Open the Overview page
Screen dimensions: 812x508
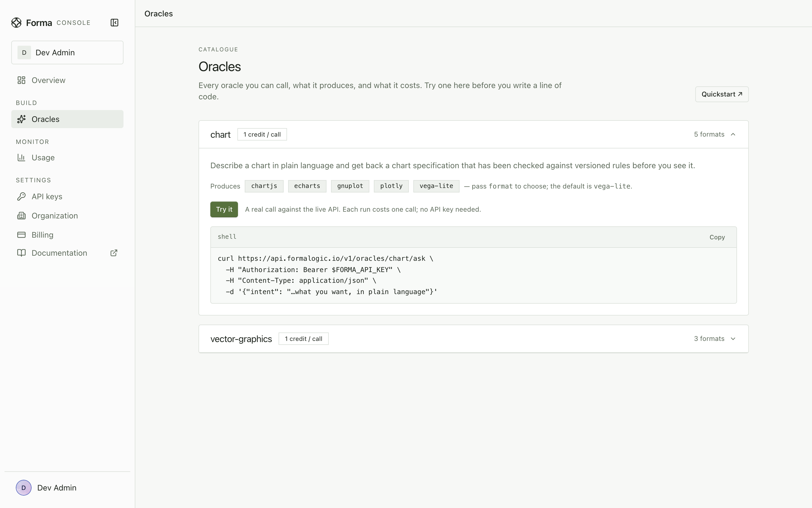click(67, 80)
